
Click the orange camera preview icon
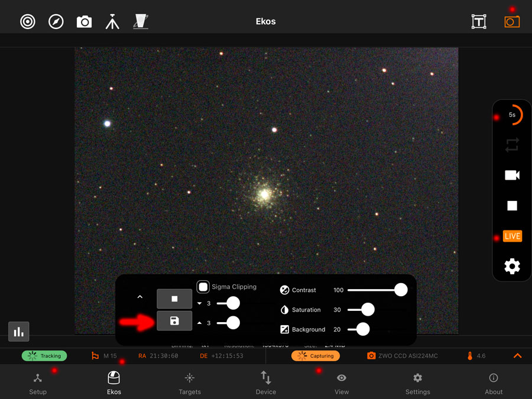pyautogui.click(x=511, y=22)
